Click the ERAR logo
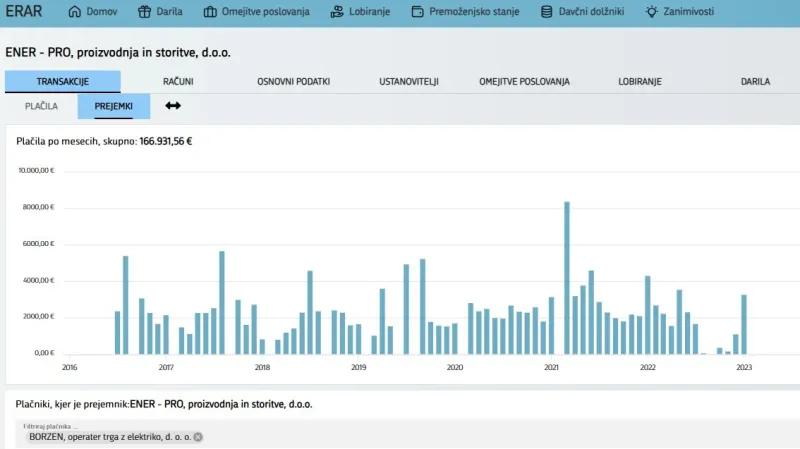Screen dimensions: 800x449 pos(23,11)
